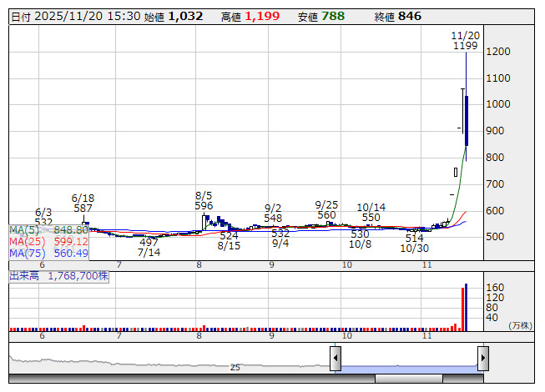The height and width of the screenshot is (392, 545).
Task: Click the scrollbar track left of the thumb
Action: pos(192,379)
